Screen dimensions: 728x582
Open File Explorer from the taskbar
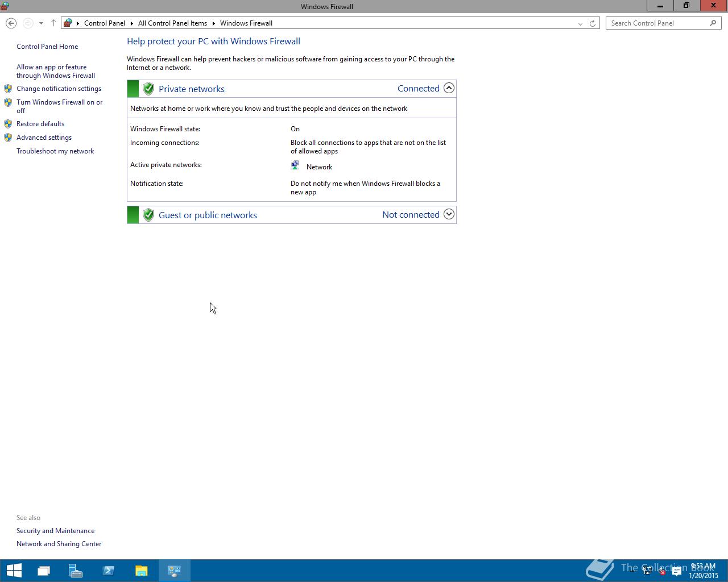tap(142, 571)
